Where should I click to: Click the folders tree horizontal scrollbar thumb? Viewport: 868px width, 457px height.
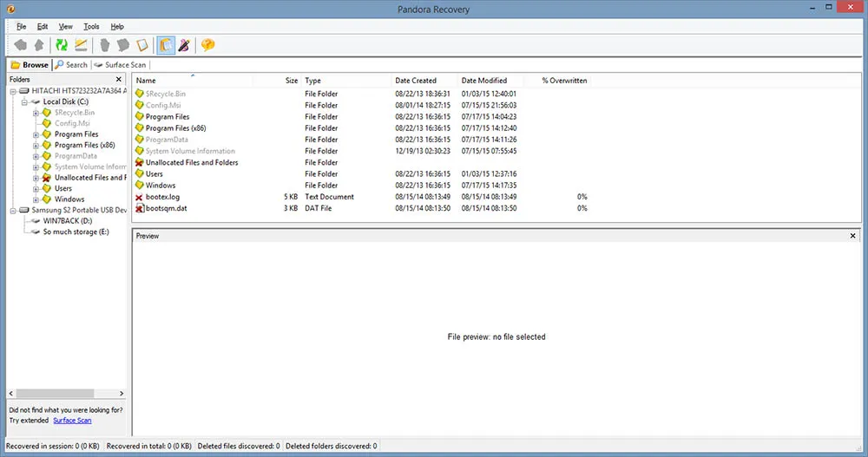tap(55, 394)
